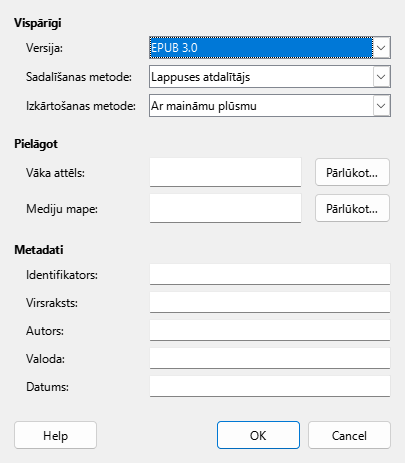Open the Versija dropdown showing EPUB 3.0
This screenshot has width=405, height=463.
tap(270, 48)
